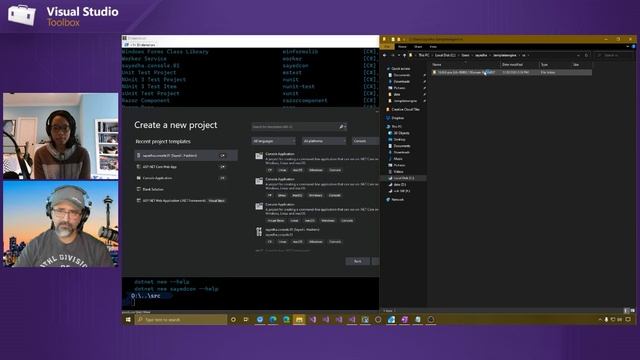Open Music under This PC
This screenshot has height=360, width=640.
click(398, 159)
